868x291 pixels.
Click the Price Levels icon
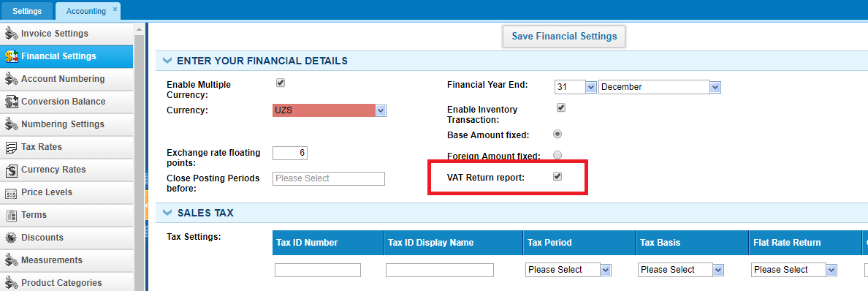(11, 193)
